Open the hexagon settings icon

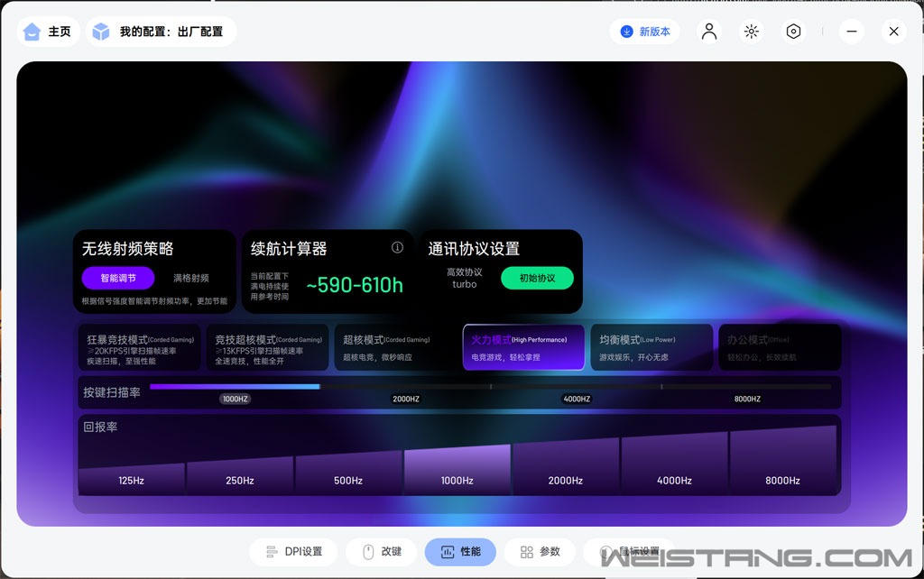coord(793,32)
